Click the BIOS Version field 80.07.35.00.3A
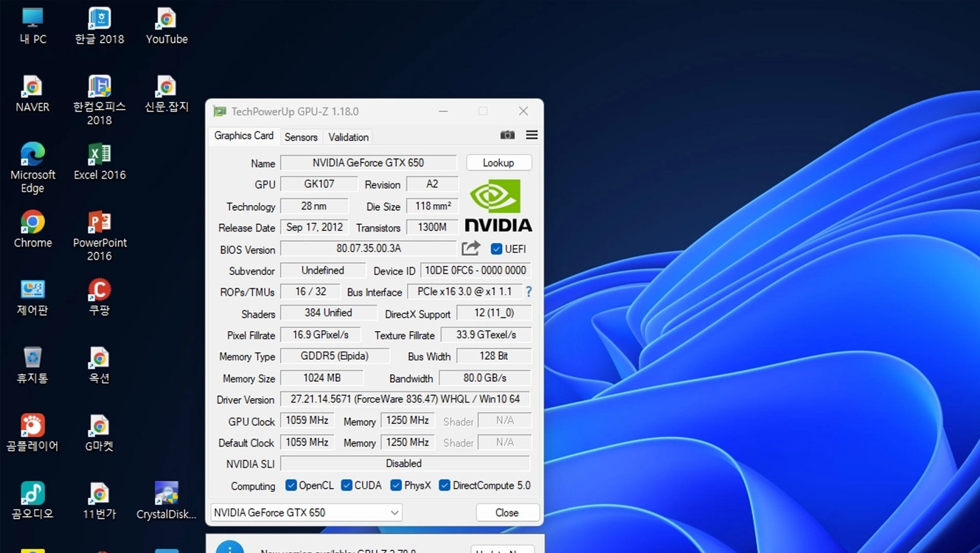Image resolution: width=980 pixels, height=553 pixels. pyautogui.click(x=368, y=248)
